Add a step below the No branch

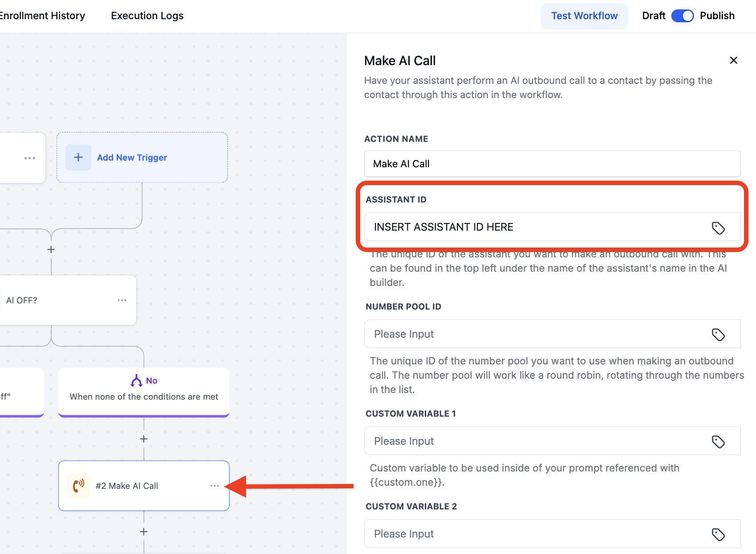point(144,439)
